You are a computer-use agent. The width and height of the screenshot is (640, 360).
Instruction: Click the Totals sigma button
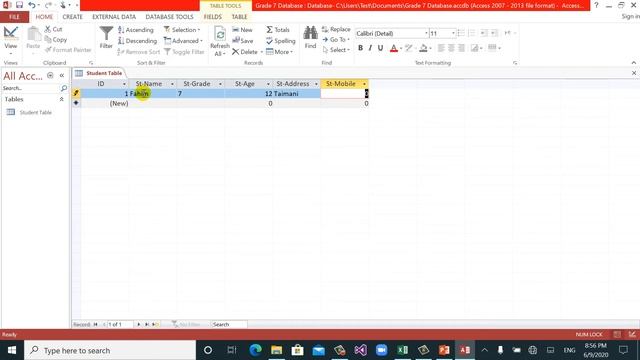pos(278,30)
